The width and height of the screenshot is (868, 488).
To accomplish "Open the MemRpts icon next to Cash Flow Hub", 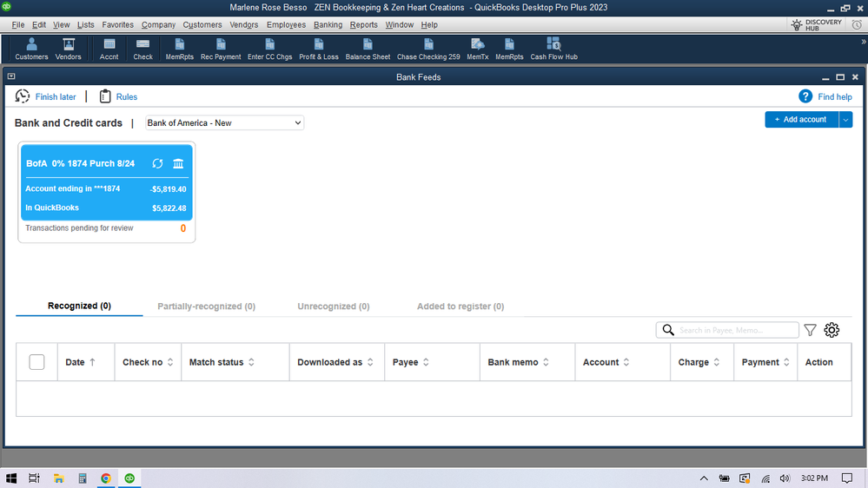I will click(509, 49).
